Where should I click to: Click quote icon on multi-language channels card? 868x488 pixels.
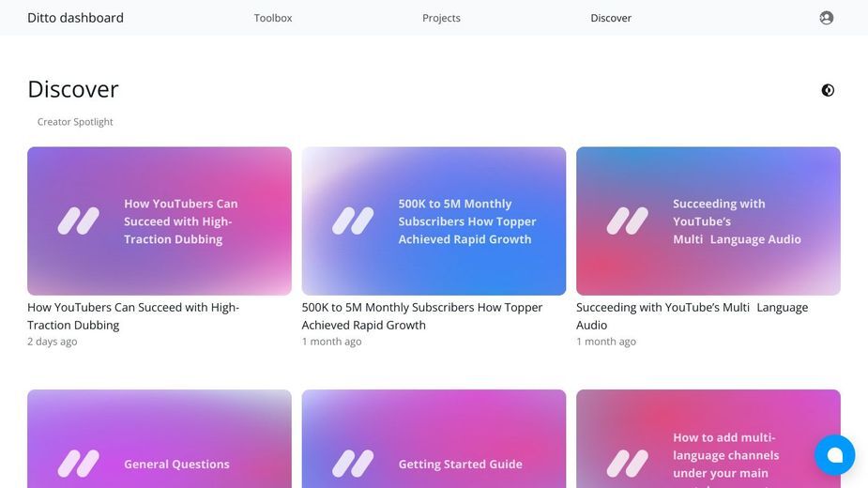(x=627, y=464)
